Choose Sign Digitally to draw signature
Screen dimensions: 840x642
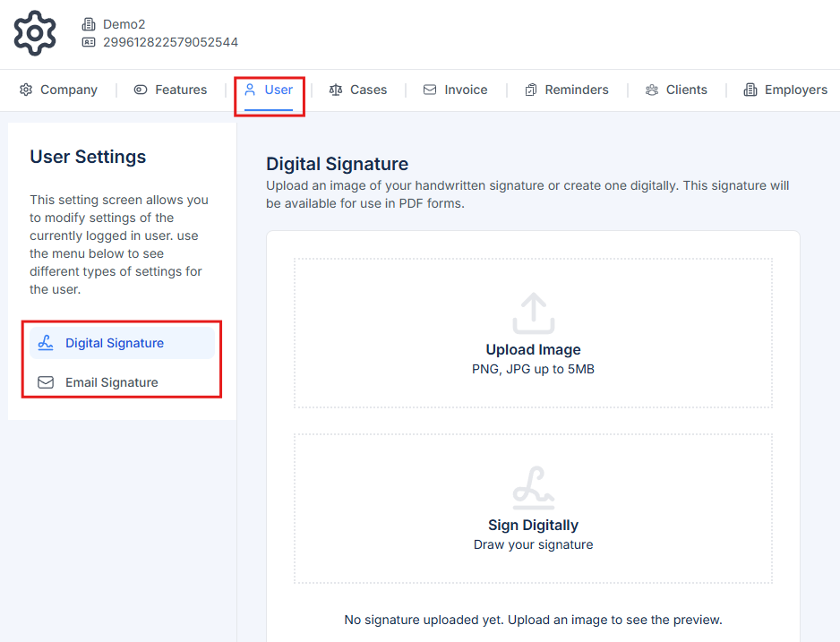coord(533,508)
